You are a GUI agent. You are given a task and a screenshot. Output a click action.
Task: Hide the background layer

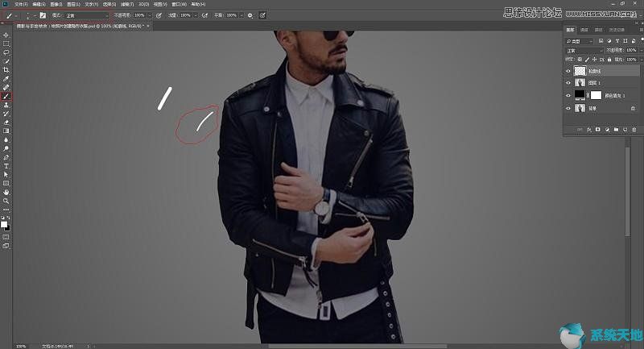(568, 108)
